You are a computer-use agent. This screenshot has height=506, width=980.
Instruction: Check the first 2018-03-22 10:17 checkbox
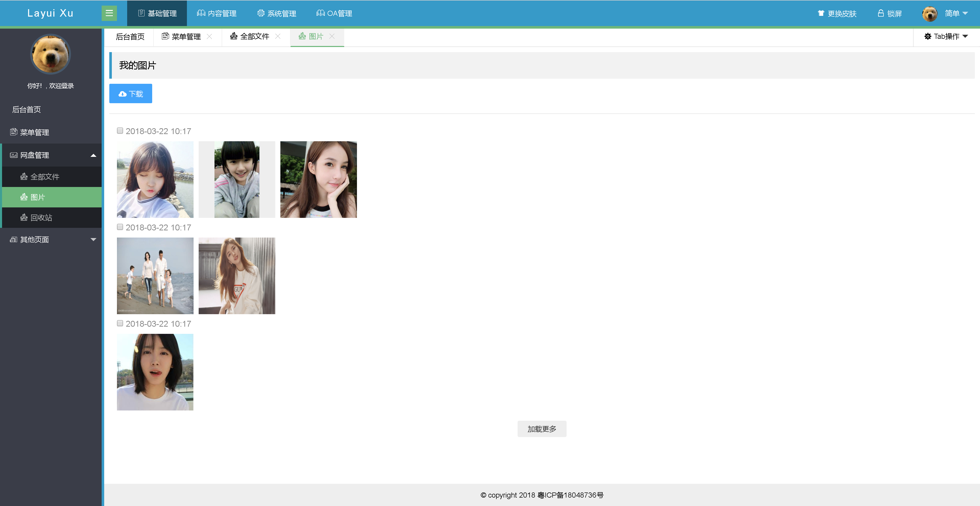120,131
